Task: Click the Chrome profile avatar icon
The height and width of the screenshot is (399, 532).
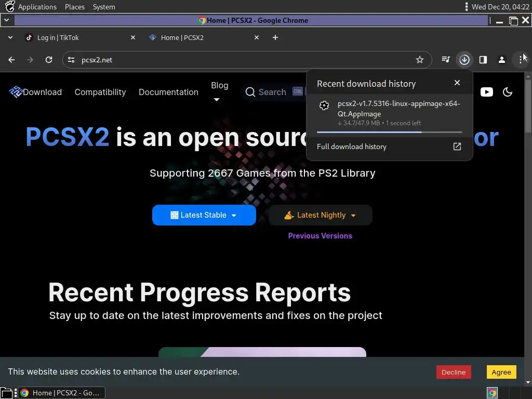Action: point(502,60)
